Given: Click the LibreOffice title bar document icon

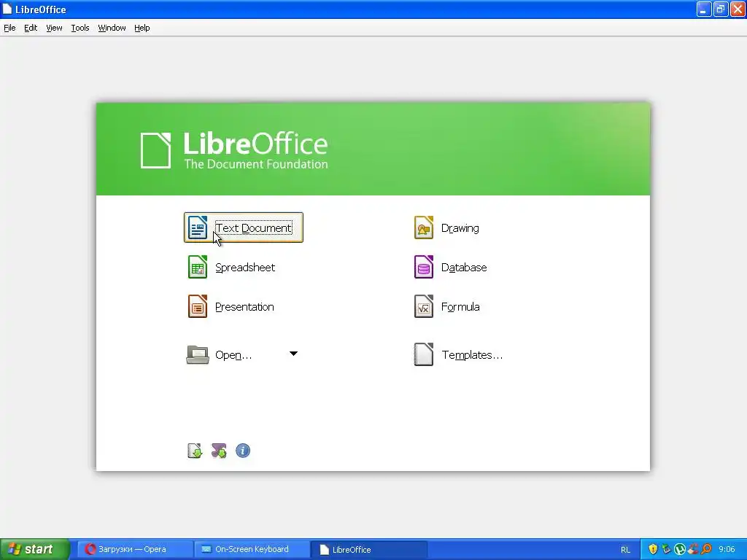Looking at the screenshot, I should (x=7, y=9).
